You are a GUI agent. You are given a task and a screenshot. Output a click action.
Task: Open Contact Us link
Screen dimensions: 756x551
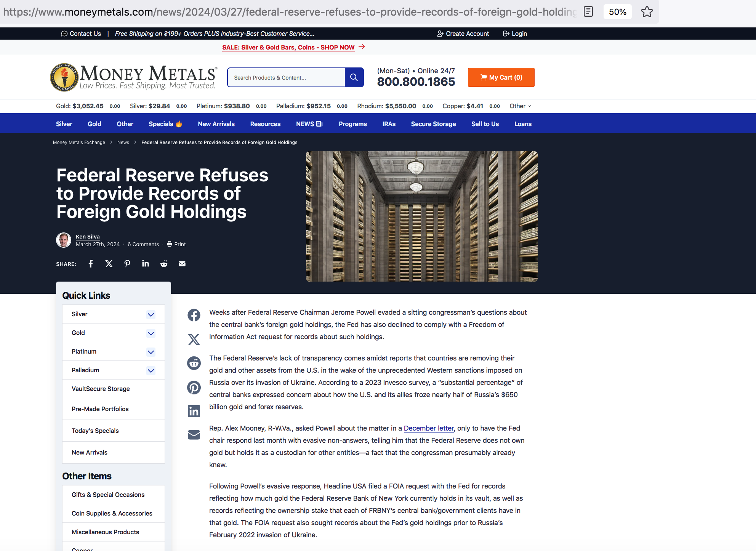click(81, 34)
